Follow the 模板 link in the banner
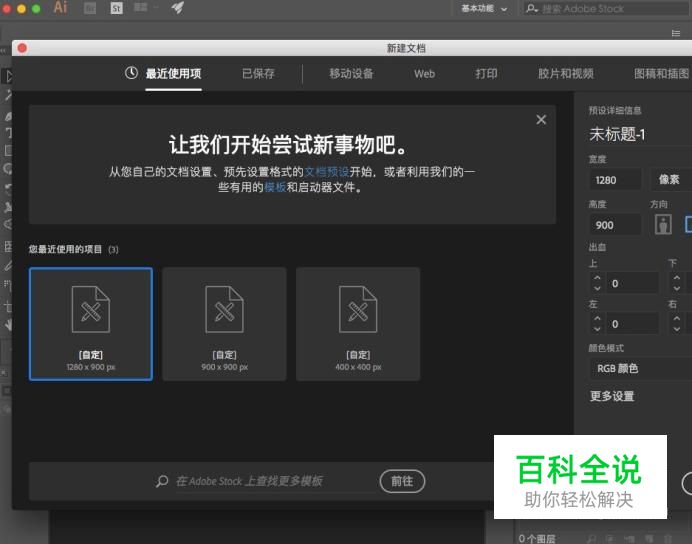The image size is (692, 544). [x=275, y=187]
